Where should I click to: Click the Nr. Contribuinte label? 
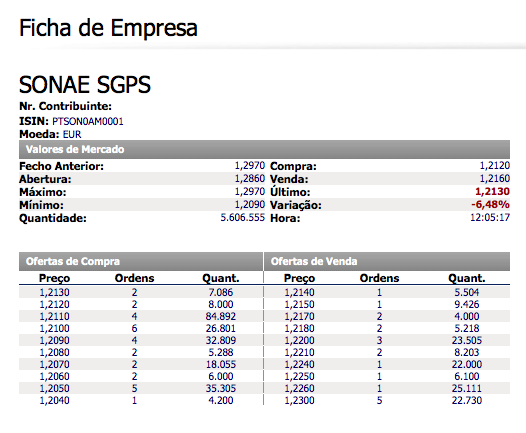tap(65, 106)
